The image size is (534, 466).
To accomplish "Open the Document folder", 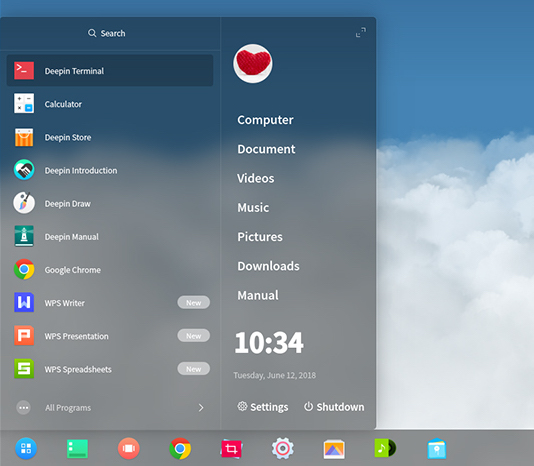I will (266, 149).
